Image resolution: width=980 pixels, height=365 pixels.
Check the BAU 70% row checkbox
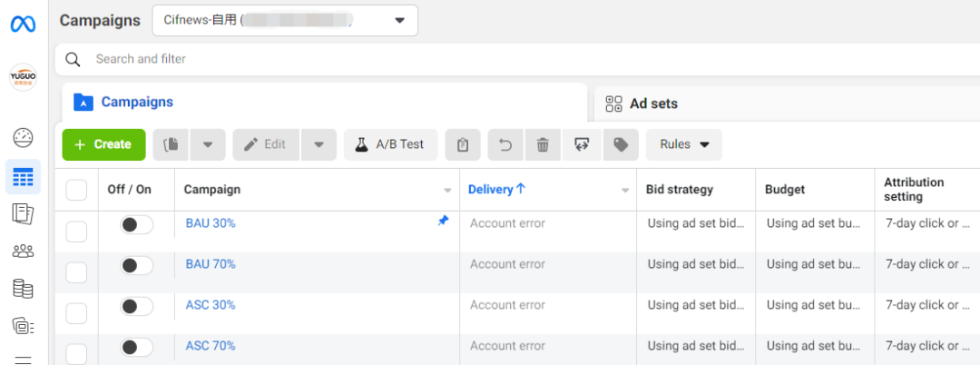click(x=76, y=271)
